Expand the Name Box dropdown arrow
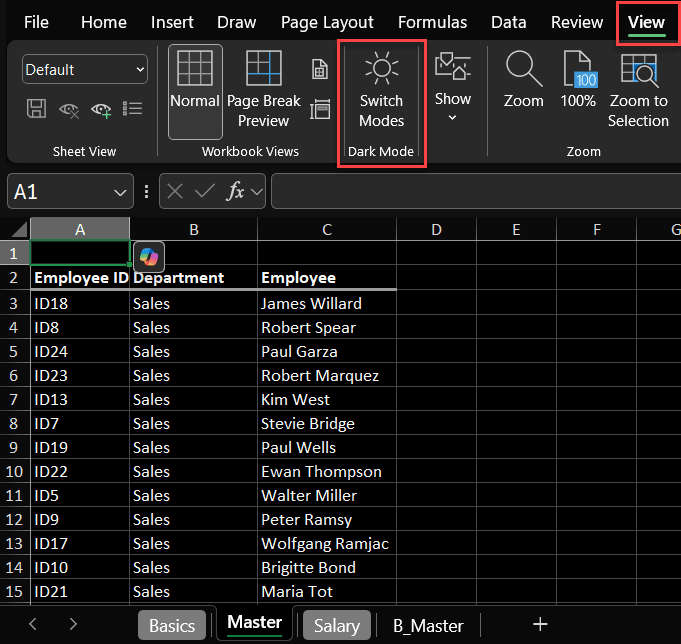The image size is (681, 644). 120,192
